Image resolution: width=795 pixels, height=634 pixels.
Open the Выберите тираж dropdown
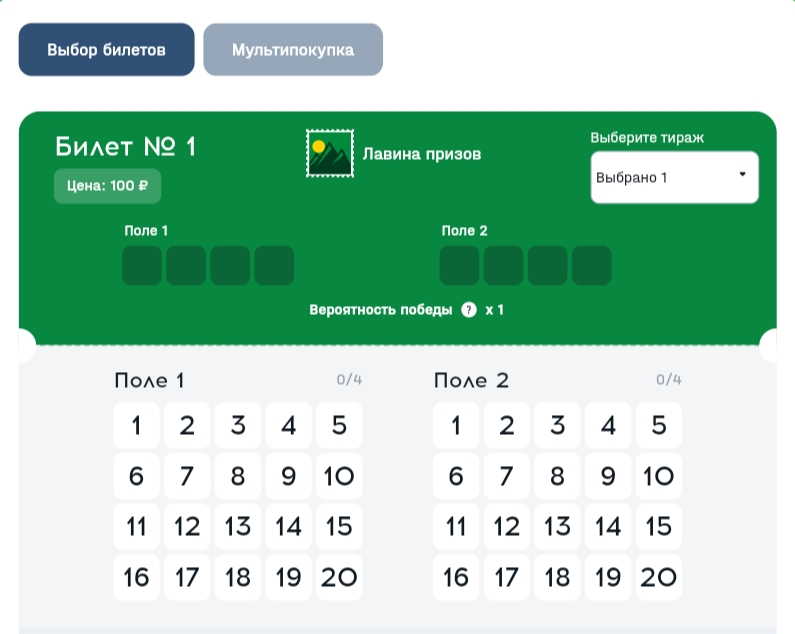674,177
